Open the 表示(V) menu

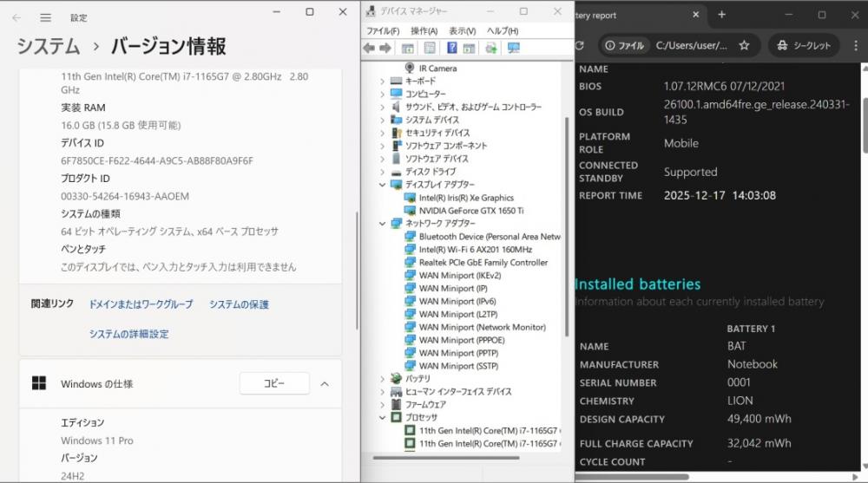click(x=463, y=31)
